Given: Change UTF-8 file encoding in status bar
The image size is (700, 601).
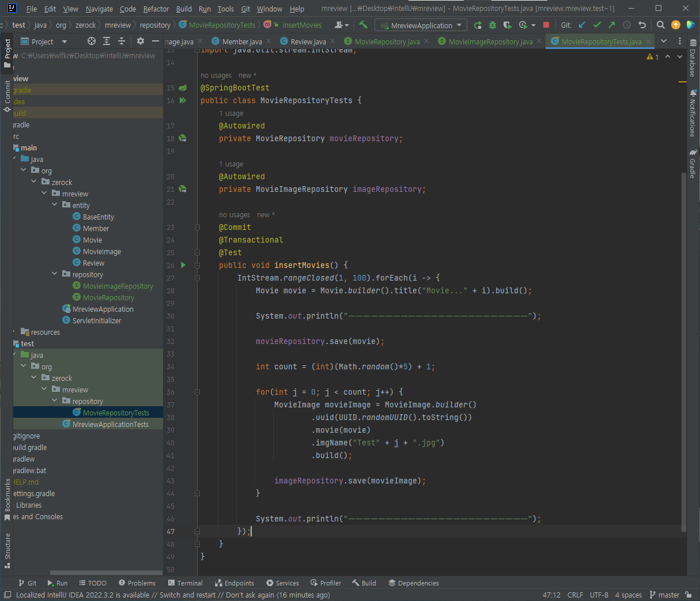Looking at the screenshot, I should (599, 595).
